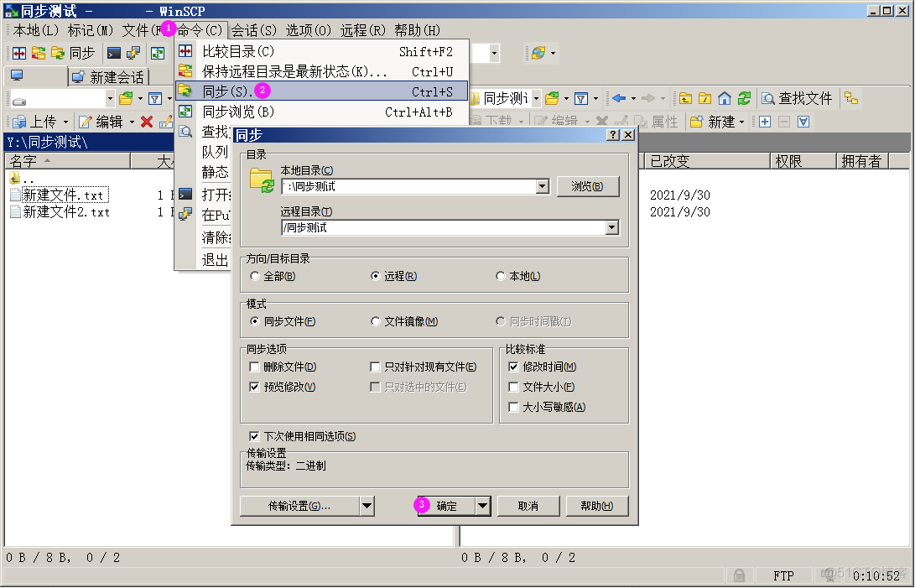915x588 pixels.
Task: Click the invert selection icon in remote toolbar
Action: click(803, 122)
